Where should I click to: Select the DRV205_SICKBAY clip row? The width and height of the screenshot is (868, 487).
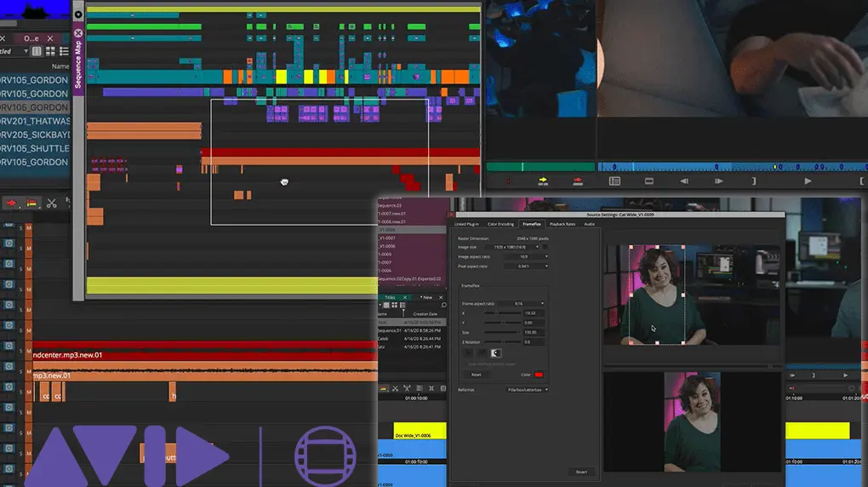35,135
